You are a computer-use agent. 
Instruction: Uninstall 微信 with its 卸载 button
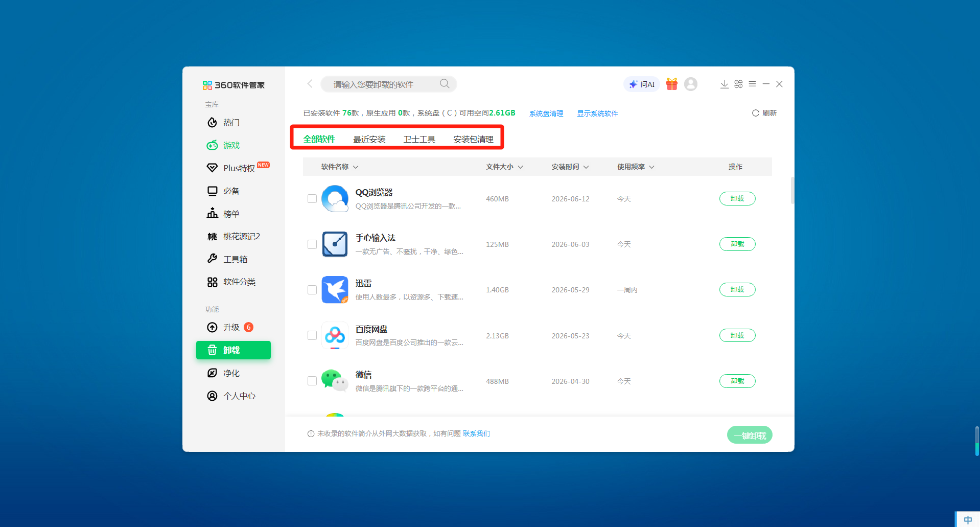(737, 381)
